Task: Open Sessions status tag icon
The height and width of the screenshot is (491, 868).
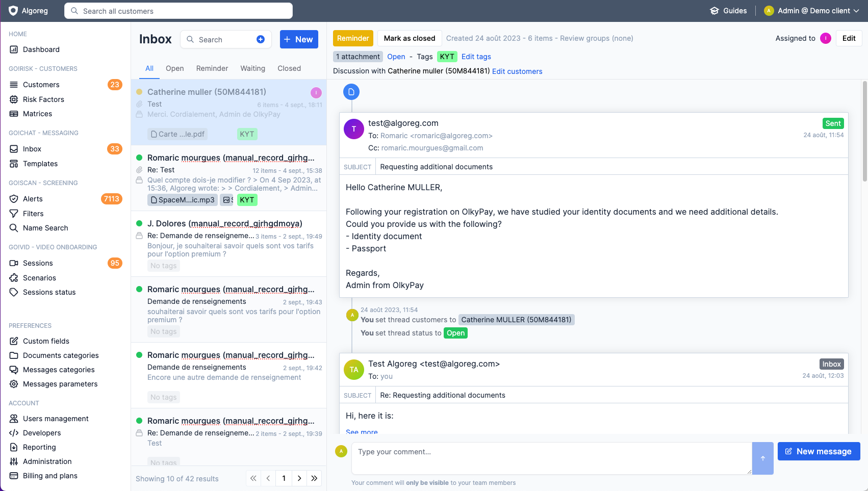Action: tap(14, 292)
